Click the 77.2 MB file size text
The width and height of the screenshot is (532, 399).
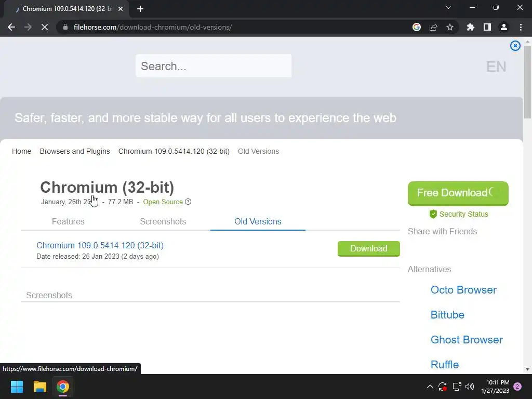coord(121,202)
